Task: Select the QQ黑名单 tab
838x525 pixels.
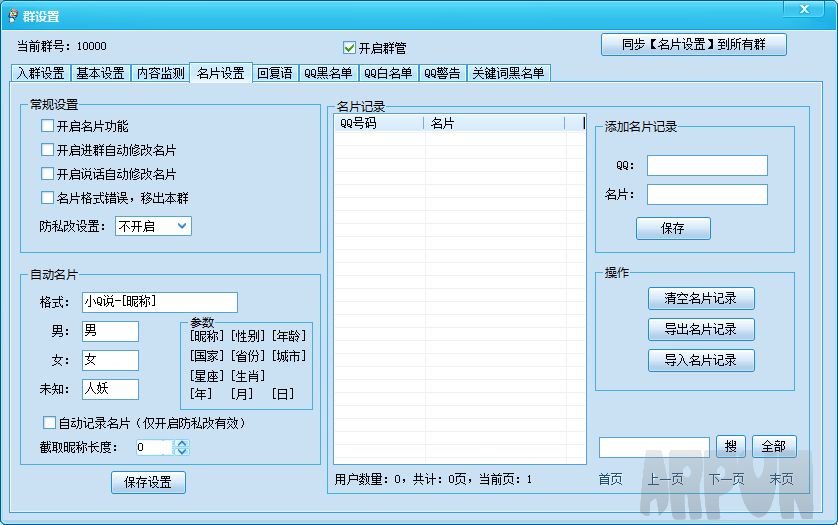Action: click(328, 73)
